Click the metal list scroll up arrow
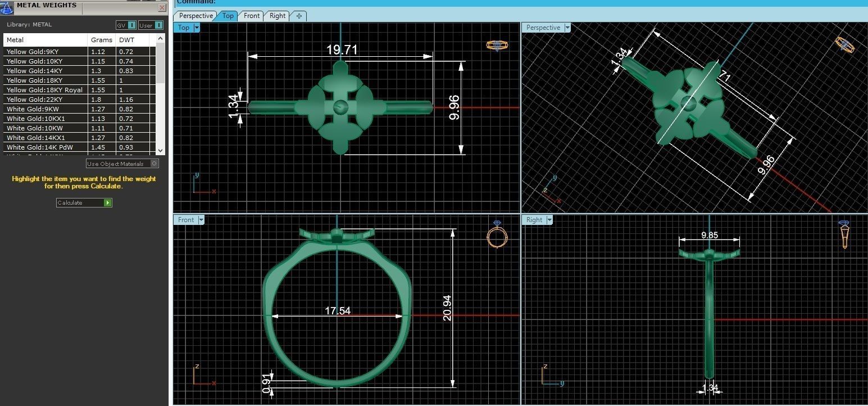The width and height of the screenshot is (868, 406). [161, 38]
